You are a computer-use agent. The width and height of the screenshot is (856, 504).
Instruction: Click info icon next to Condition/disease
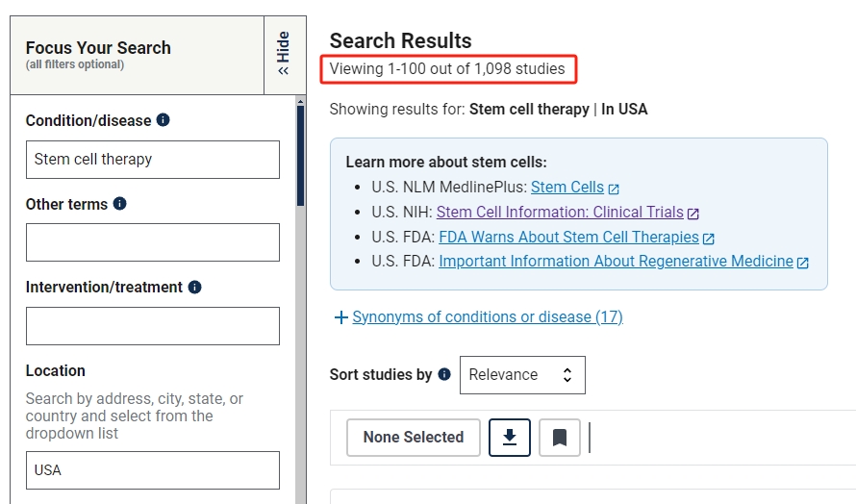coord(164,120)
